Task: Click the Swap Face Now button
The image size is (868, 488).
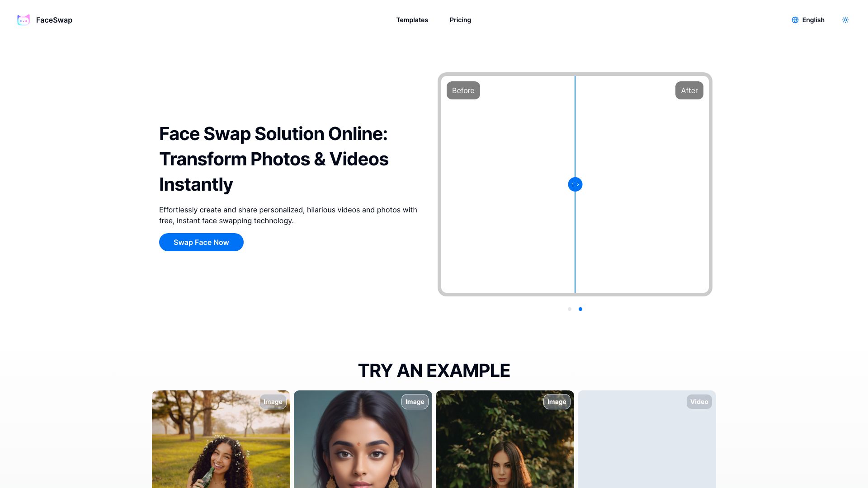Action: click(x=202, y=242)
